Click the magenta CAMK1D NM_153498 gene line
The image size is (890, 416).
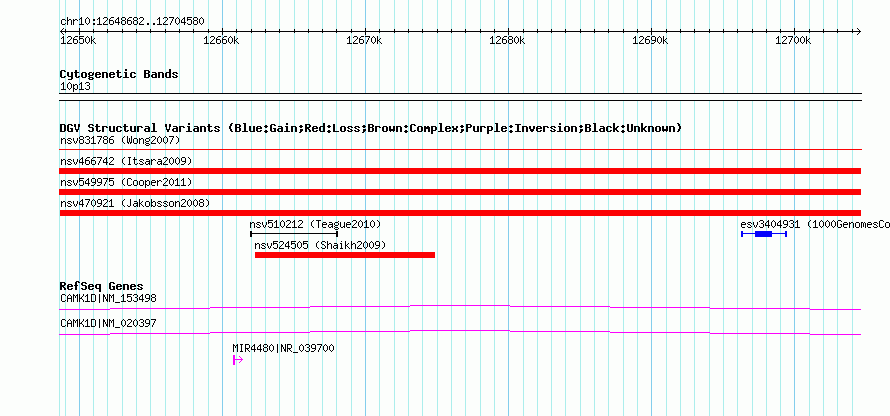click(x=460, y=307)
